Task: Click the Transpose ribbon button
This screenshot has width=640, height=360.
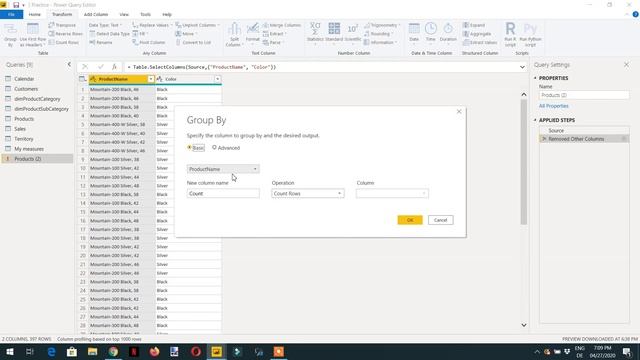Action: (x=62, y=25)
